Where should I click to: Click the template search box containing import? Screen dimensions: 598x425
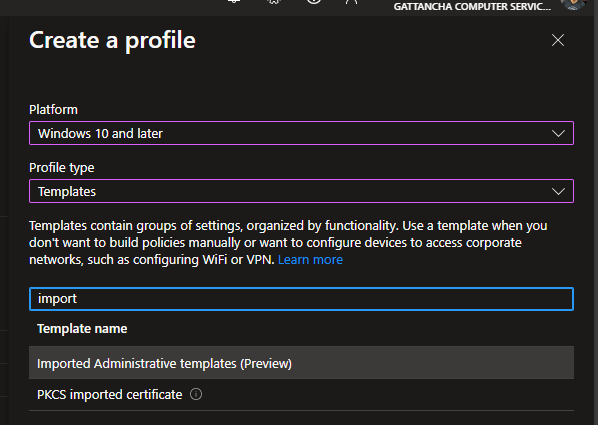301,299
